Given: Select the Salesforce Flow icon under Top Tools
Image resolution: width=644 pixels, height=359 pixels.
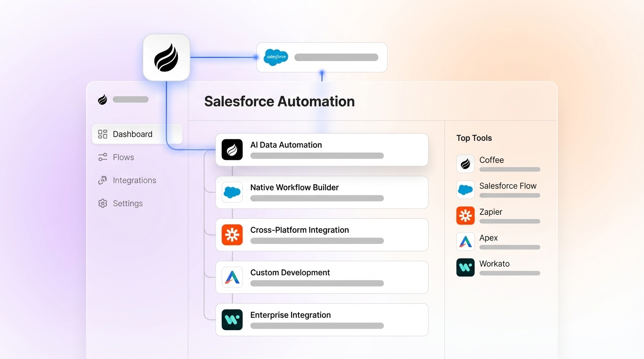Looking at the screenshot, I should [465, 190].
